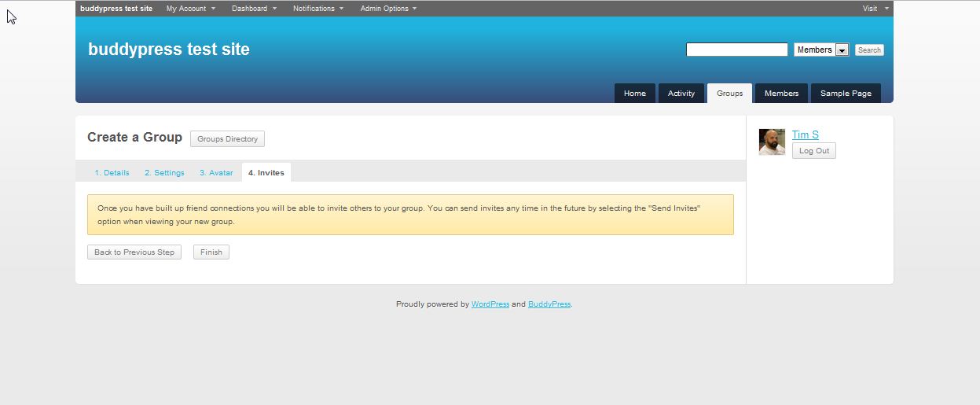980x405 pixels.
Task: Click Tim S profile avatar thumbnail
Action: click(772, 142)
